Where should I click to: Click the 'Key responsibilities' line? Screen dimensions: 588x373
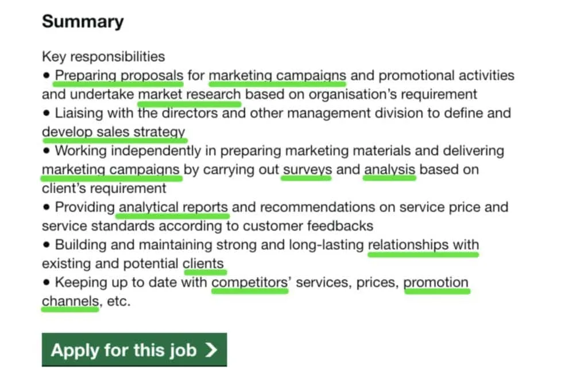pos(103,57)
